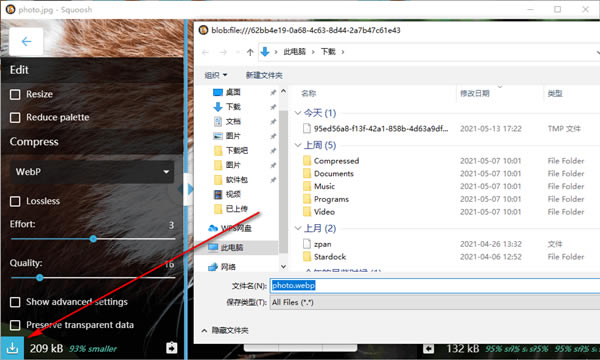Click the copy settings icon beside 93% smaller
Screen dimensions: 600x360
click(x=171, y=348)
